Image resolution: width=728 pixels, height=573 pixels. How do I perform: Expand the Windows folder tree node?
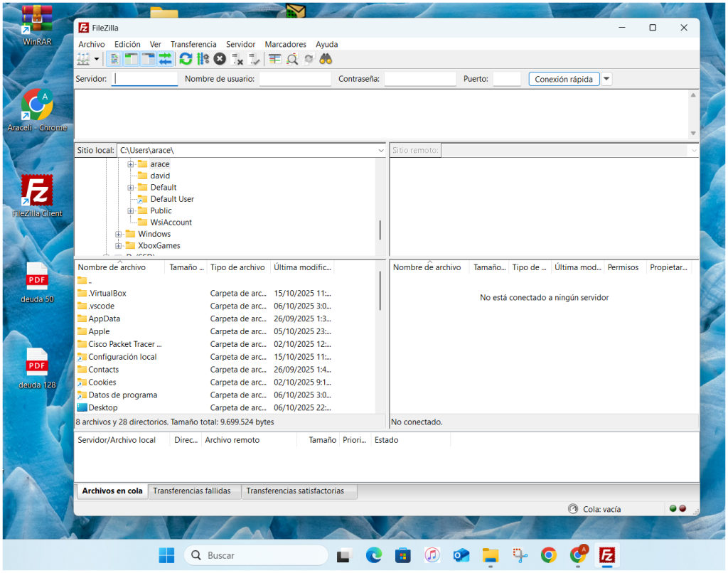pos(119,234)
